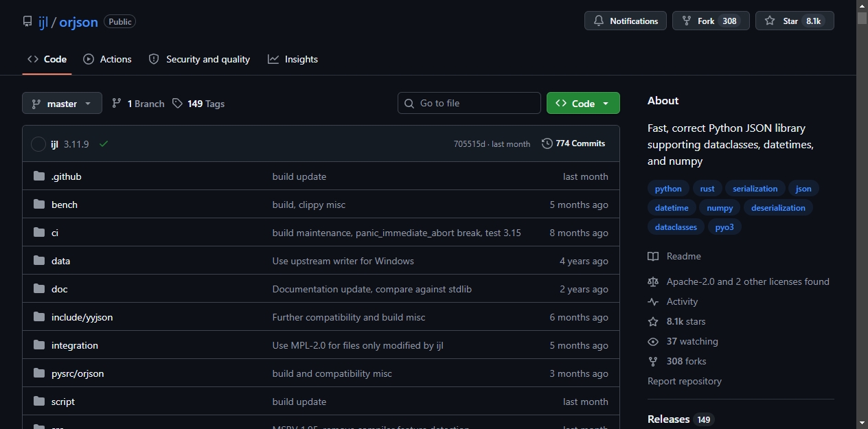
Task: Click the star icon beside 8.1k stars
Action: (653, 321)
